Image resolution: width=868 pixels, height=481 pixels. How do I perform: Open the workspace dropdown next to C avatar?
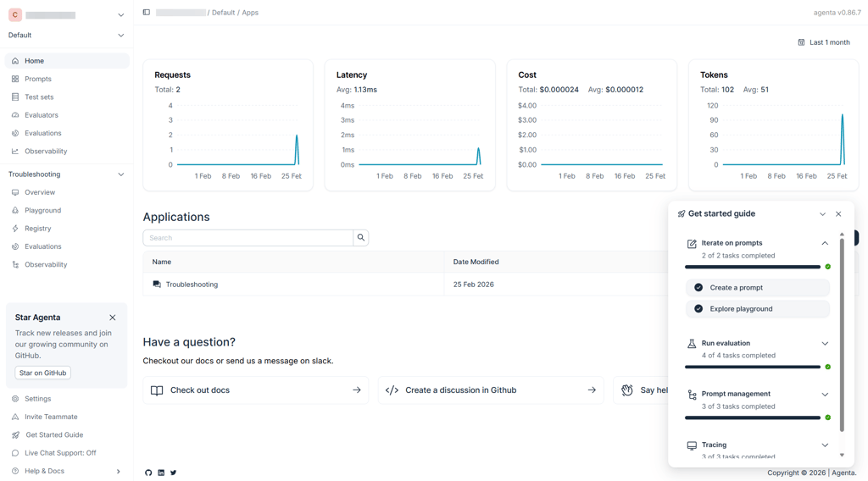tap(120, 15)
